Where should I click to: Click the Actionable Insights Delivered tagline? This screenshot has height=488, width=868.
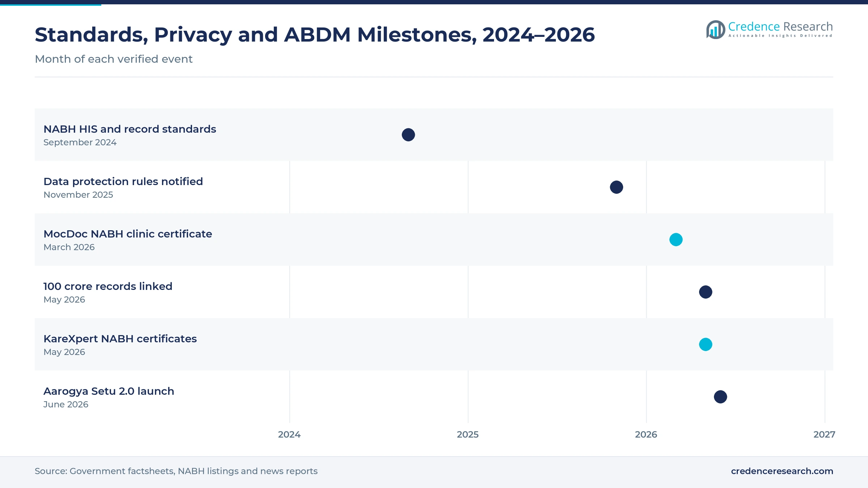pyautogui.click(x=780, y=36)
